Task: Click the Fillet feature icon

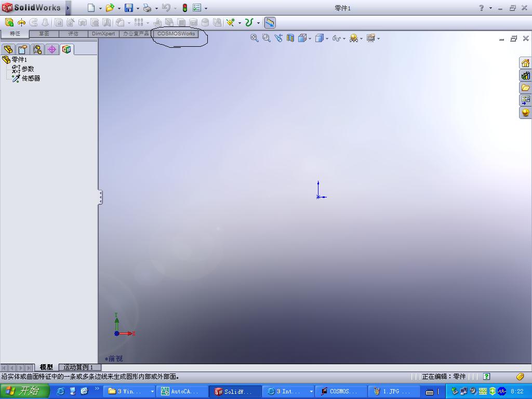Action: point(120,23)
